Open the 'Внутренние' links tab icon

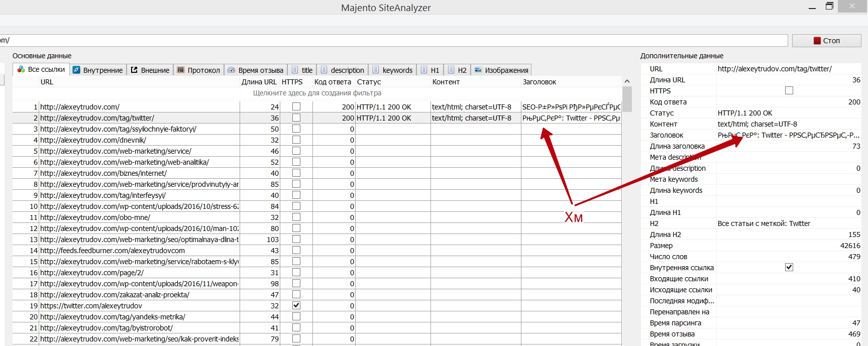pos(76,70)
